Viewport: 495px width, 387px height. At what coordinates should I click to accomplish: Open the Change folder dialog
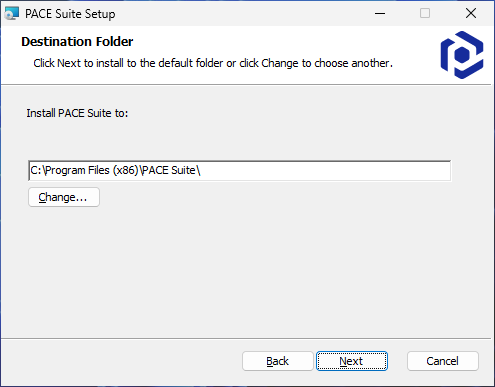click(64, 197)
